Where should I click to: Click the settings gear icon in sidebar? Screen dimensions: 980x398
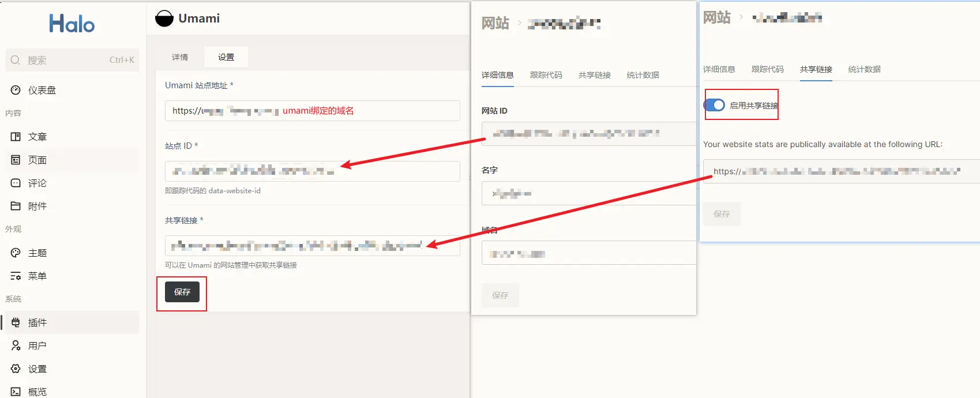[16, 369]
